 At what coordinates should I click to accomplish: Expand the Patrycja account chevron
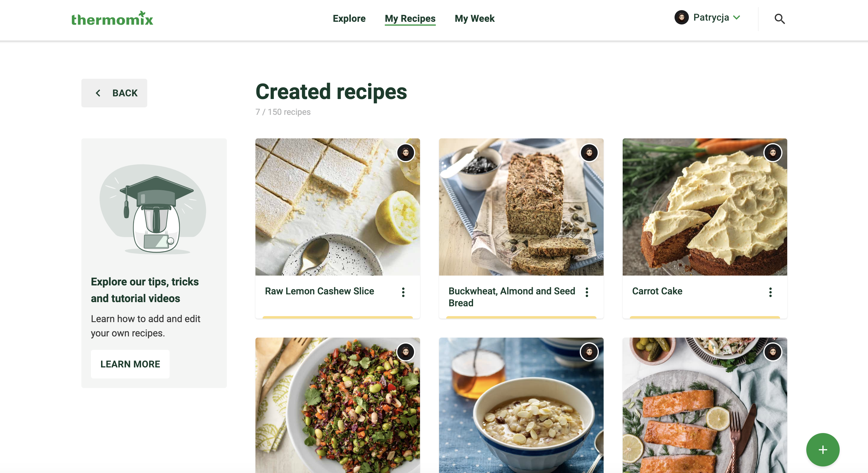point(737,18)
